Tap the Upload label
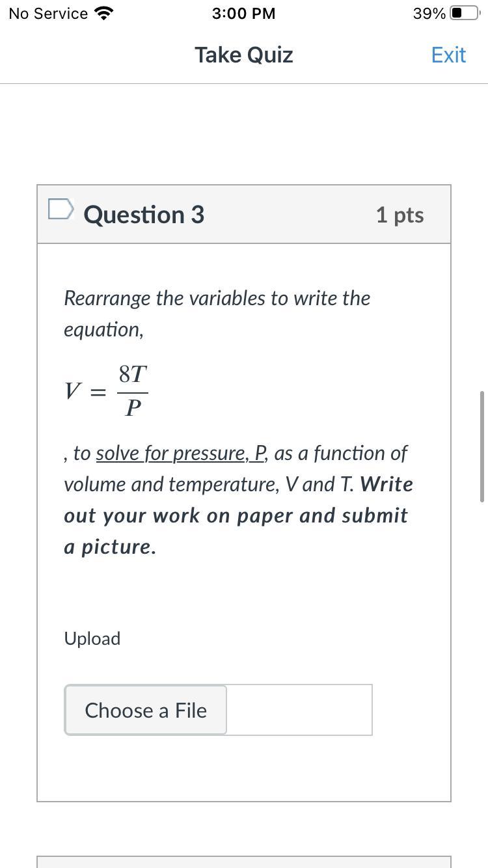The image size is (488, 868). tap(92, 638)
